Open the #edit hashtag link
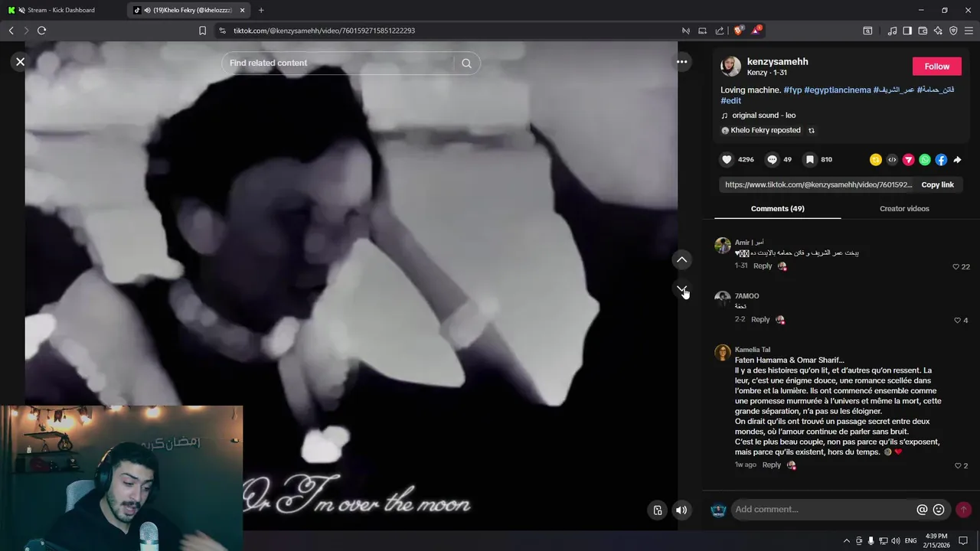The image size is (980, 551). click(730, 100)
